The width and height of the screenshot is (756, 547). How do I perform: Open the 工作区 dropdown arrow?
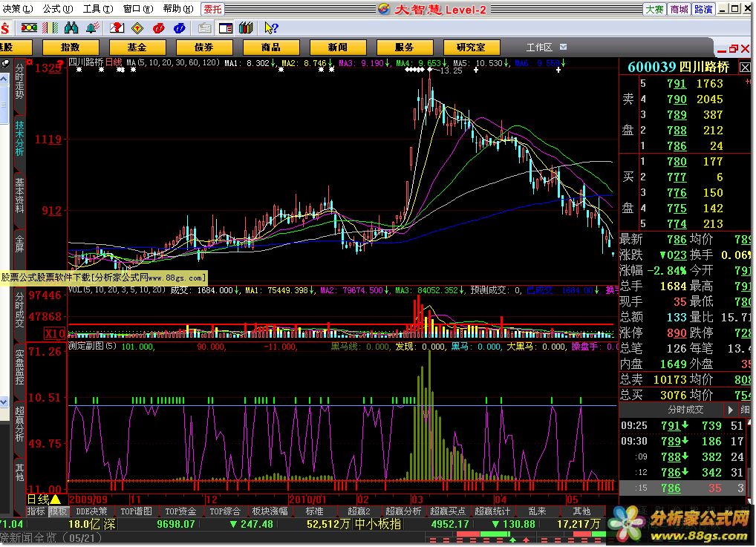pos(563,47)
